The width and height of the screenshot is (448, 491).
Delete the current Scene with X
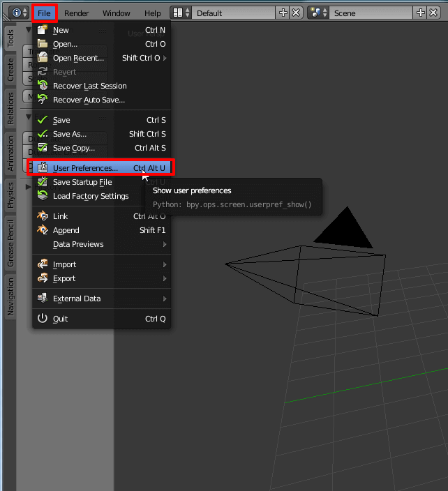(433, 13)
